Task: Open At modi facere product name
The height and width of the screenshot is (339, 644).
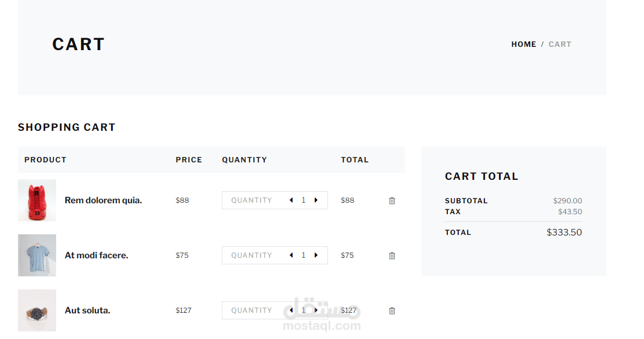Action: point(96,255)
